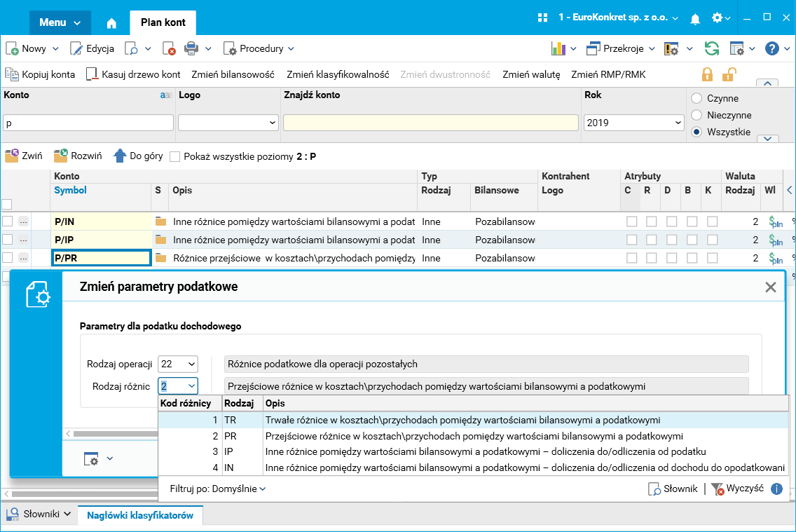Select the Czynne radio button
The image size is (796, 532).
tap(696, 98)
